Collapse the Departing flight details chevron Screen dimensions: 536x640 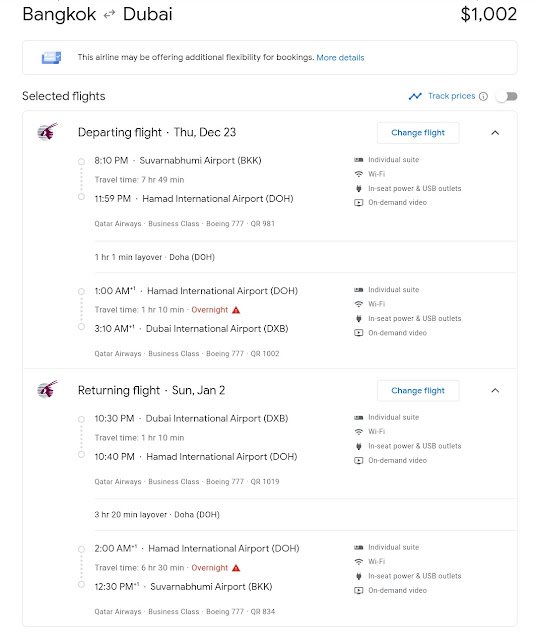point(495,133)
